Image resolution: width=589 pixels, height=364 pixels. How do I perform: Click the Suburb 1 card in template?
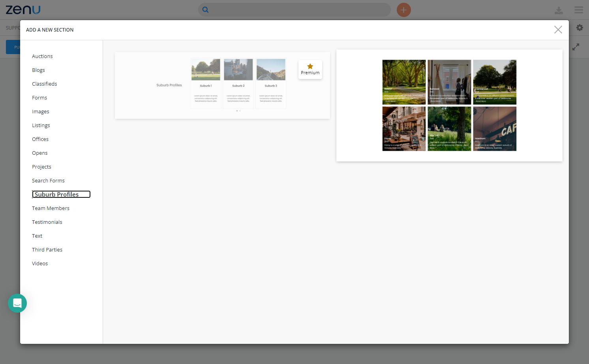[206, 83]
